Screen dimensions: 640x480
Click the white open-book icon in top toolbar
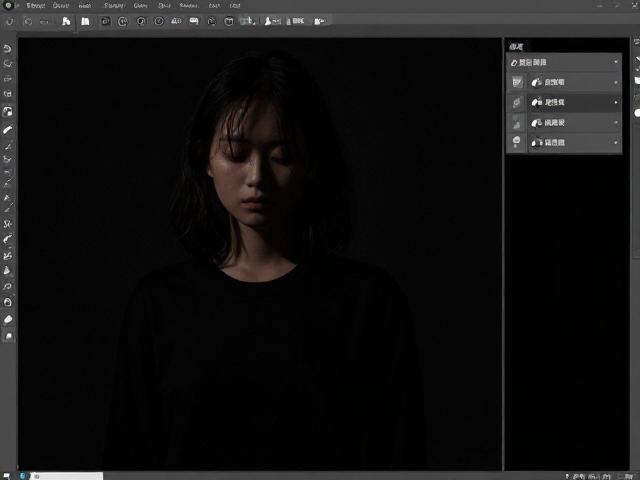(85, 21)
